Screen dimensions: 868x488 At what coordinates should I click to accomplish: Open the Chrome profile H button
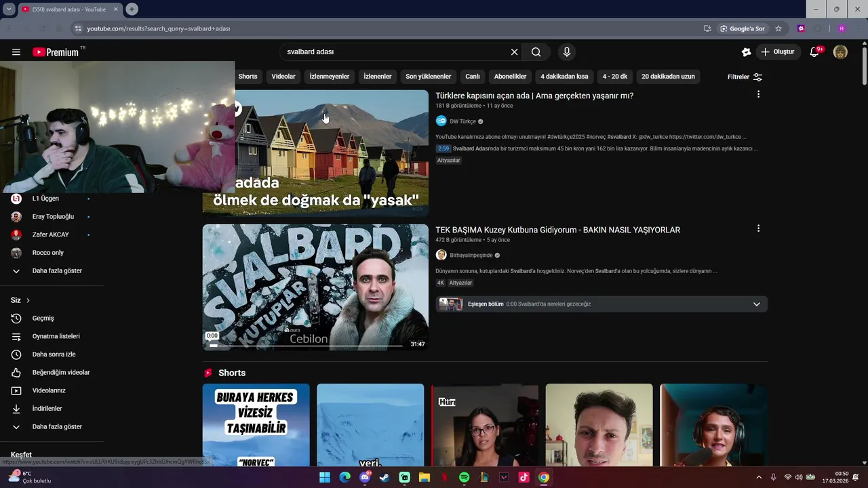842,28
